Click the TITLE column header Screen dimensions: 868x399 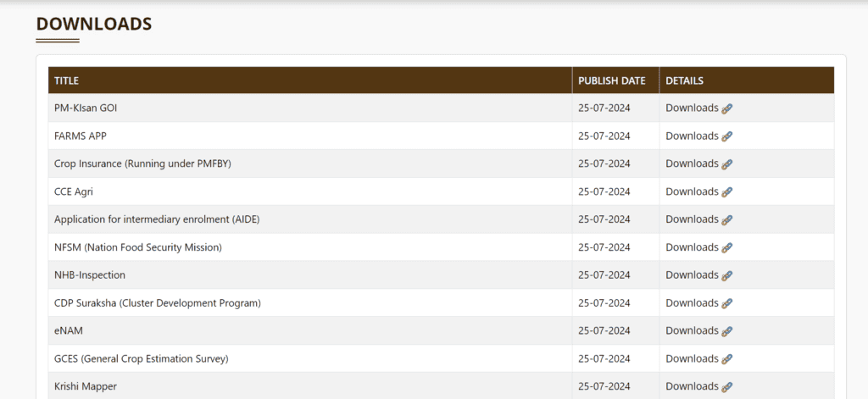310,80
